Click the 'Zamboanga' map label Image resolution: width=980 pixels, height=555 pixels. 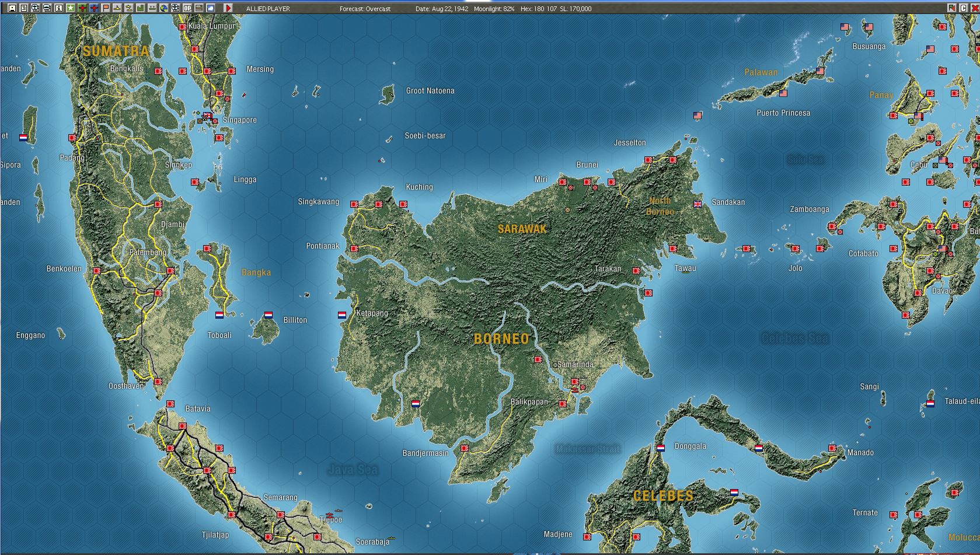pos(810,209)
